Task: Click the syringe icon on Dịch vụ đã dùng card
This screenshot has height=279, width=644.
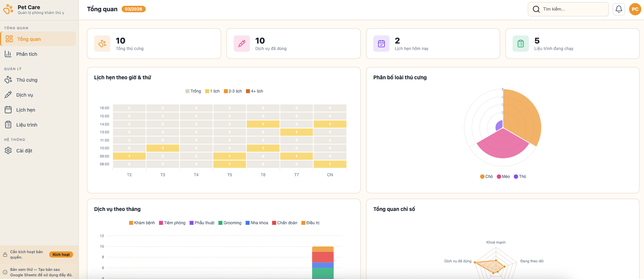Action: point(242,44)
